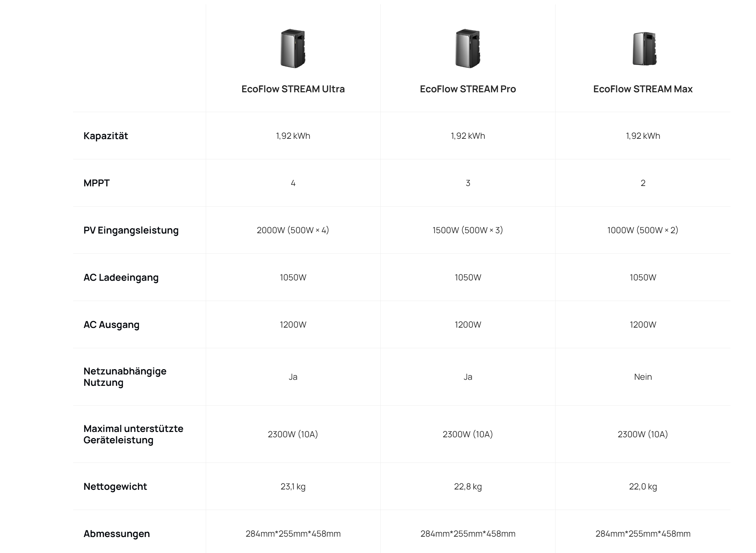Click the PV Eingangsleistung row label
756x553 pixels.
[x=131, y=230]
